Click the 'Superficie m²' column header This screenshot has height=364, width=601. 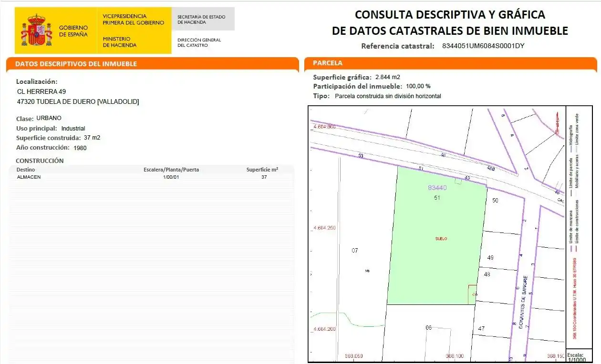click(262, 170)
